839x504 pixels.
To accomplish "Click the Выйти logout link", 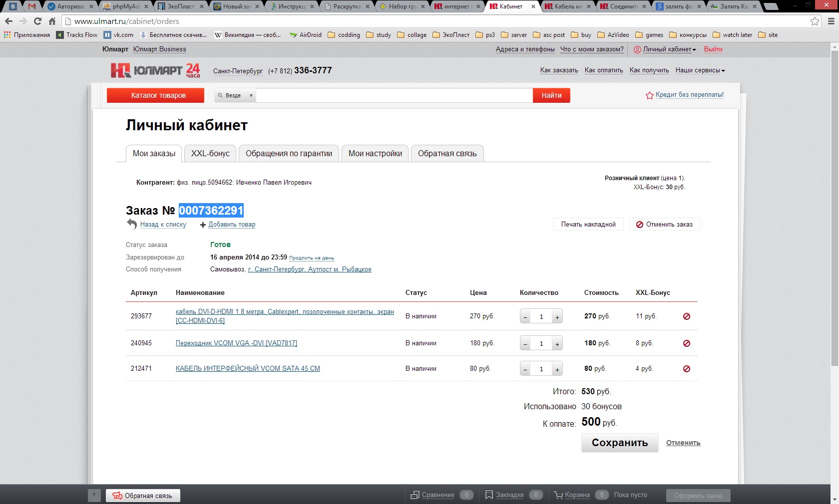I will point(713,49).
